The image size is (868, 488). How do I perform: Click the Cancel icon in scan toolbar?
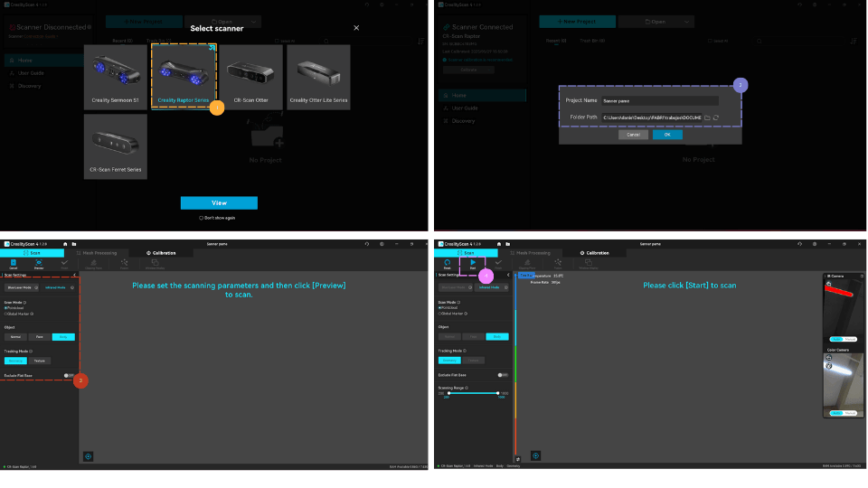click(14, 264)
